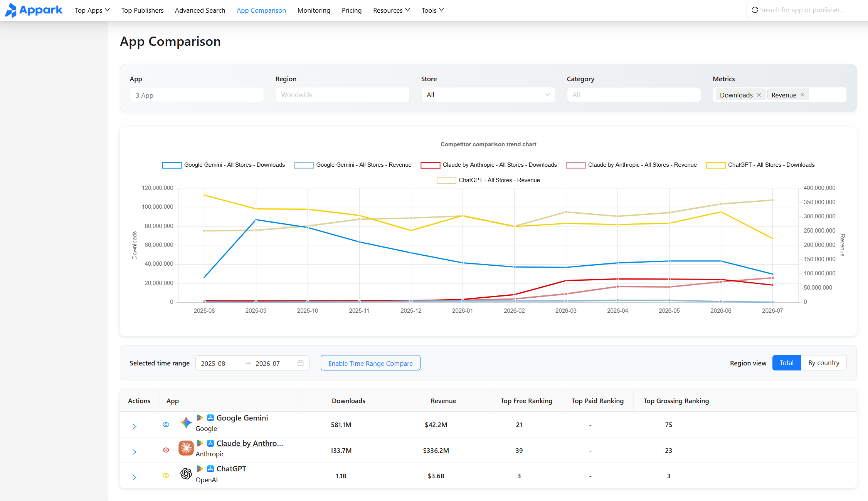Toggle Google Gemini Revenue legend series
Screen dimensions: 868x501
pos(353,165)
